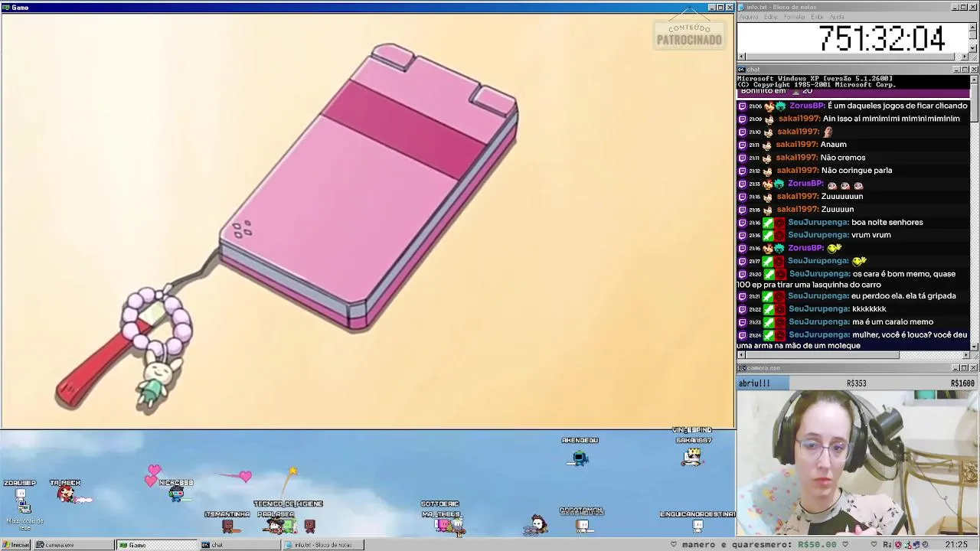
Task: Click the NICKCBBB avatar character
Action: (x=177, y=494)
